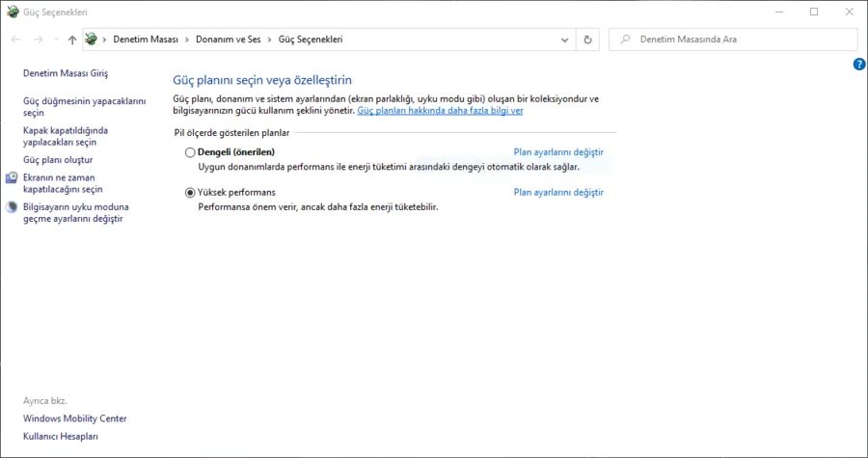This screenshot has height=458, width=868.
Task: Open Denetim Masası breadcrumb
Action: tap(146, 40)
